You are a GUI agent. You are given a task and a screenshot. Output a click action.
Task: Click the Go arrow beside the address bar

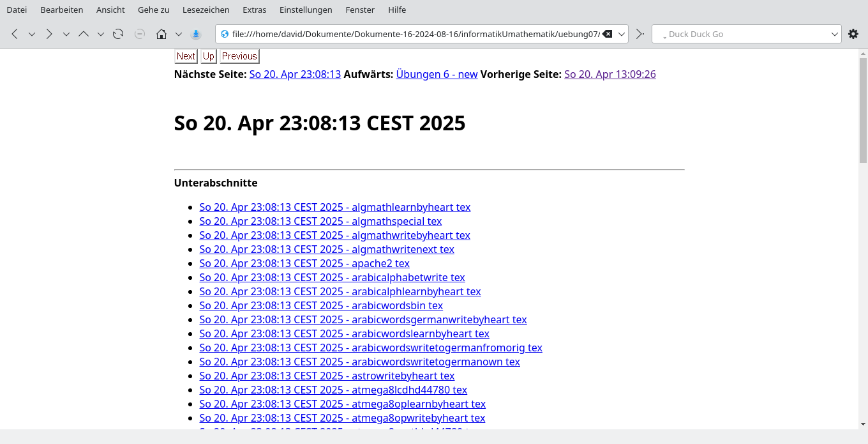(640, 34)
